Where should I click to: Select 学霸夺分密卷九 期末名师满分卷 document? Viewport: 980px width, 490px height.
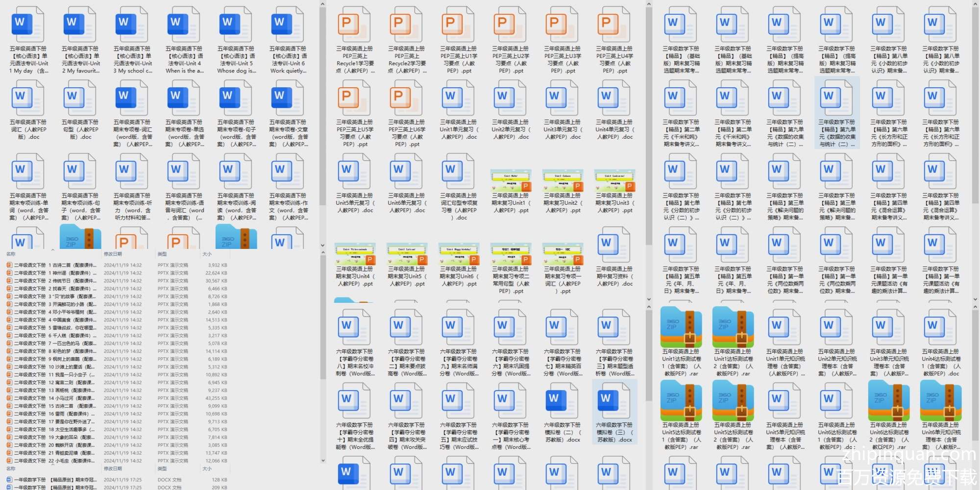pyautogui.click(x=459, y=343)
